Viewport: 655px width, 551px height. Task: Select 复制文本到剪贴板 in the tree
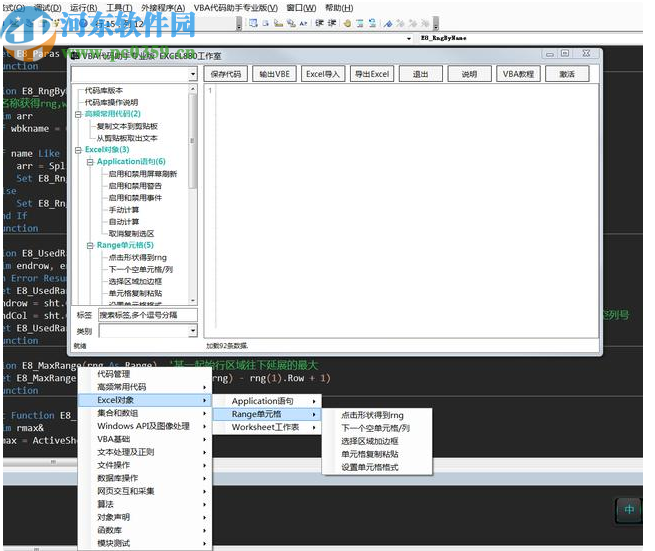coord(127,126)
